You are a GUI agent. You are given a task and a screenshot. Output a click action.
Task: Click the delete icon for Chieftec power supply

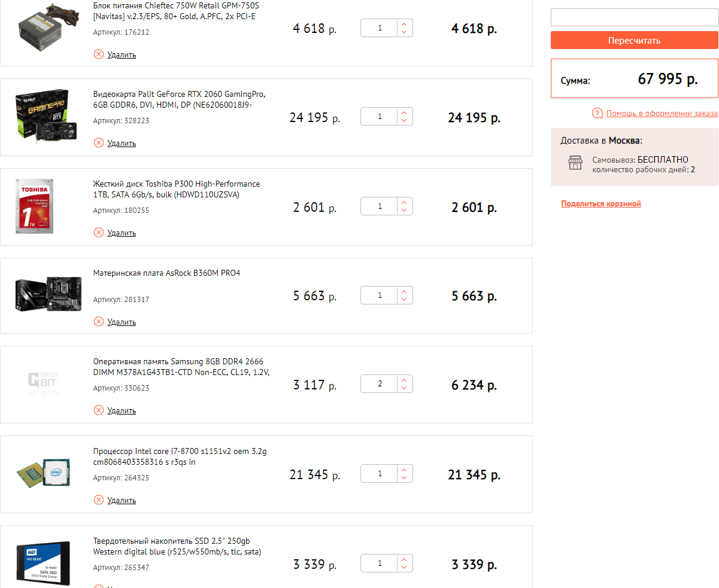coord(99,54)
